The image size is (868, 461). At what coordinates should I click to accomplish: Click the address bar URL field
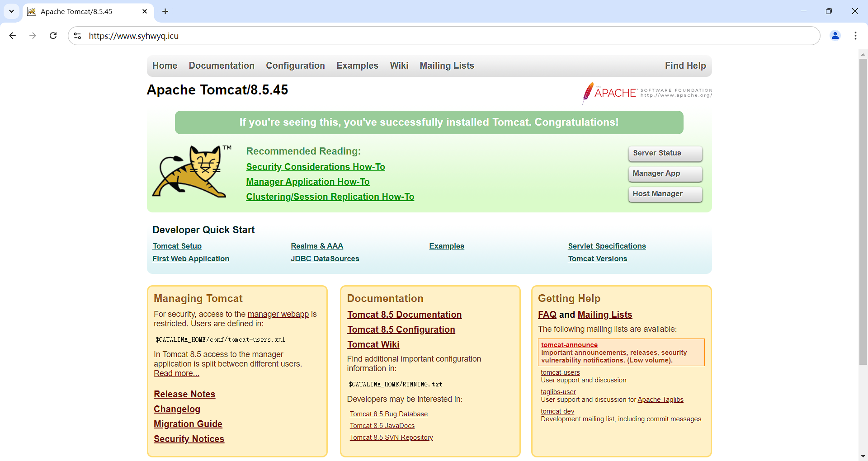tap(443, 36)
